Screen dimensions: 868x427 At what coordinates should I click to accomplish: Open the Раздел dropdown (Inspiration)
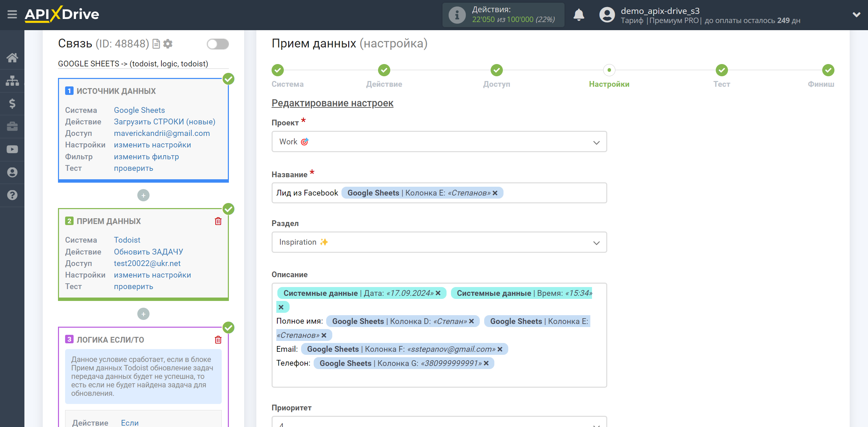coord(439,242)
